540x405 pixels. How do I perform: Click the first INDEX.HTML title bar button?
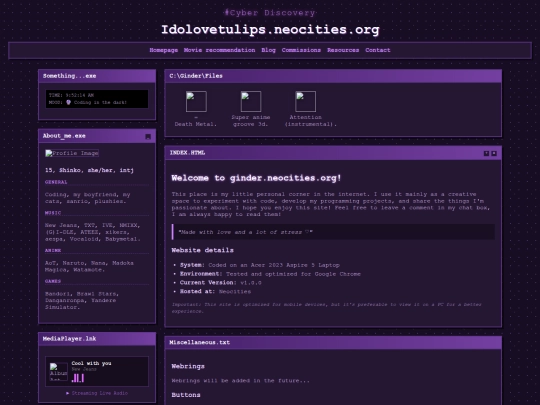(x=486, y=153)
